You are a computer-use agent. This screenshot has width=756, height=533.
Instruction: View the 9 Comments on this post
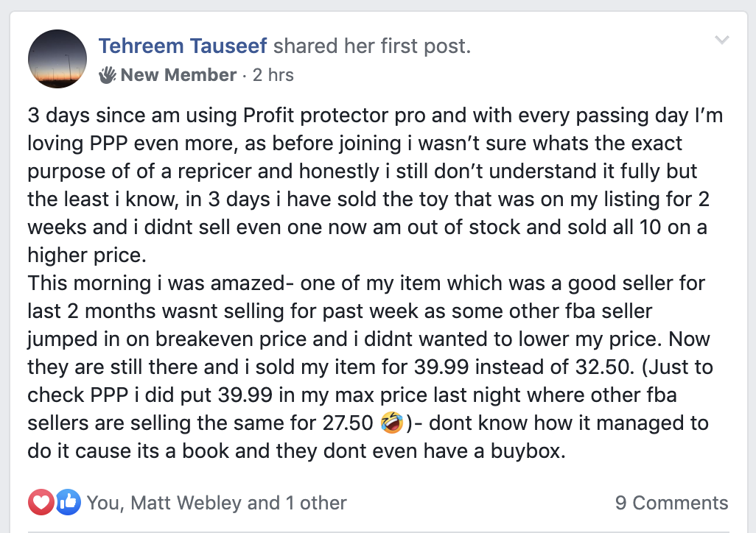(672, 502)
